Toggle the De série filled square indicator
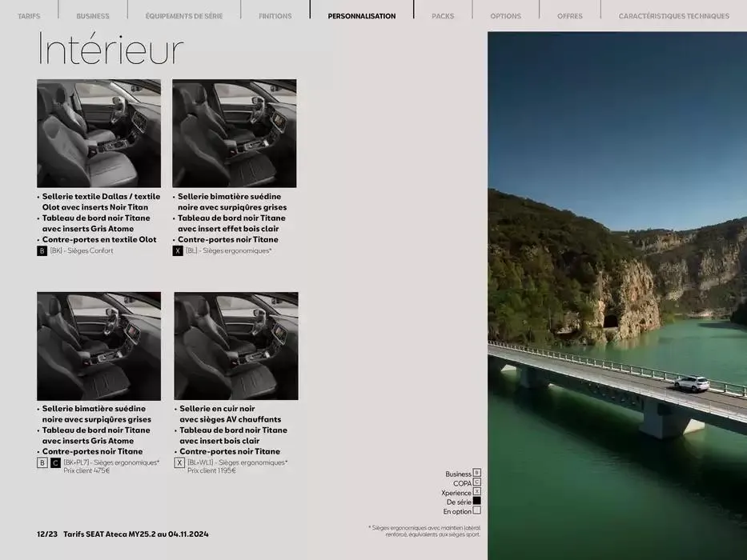 (x=477, y=501)
